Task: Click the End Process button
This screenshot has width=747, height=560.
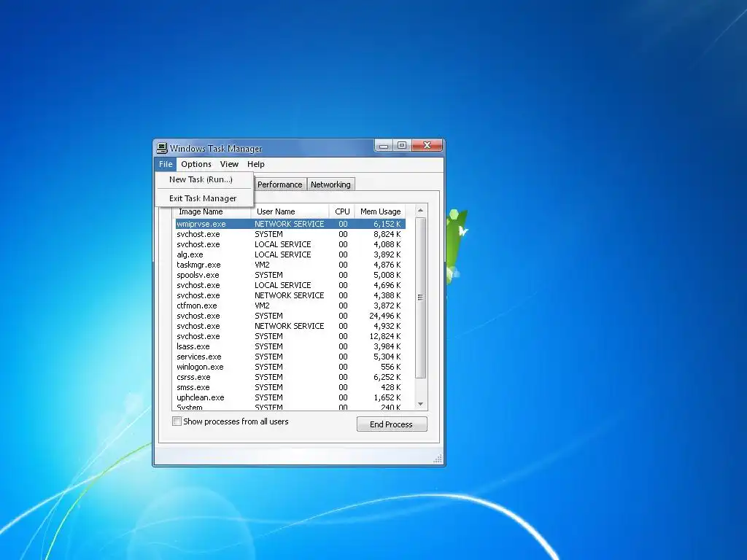Action: coord(392,424)
